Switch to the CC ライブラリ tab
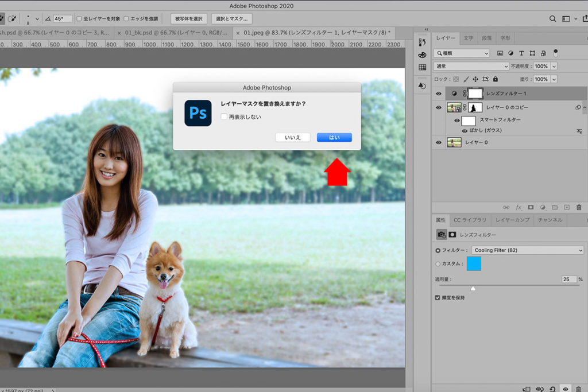This screenshot has width=588, height=392. tap(470, 220)
